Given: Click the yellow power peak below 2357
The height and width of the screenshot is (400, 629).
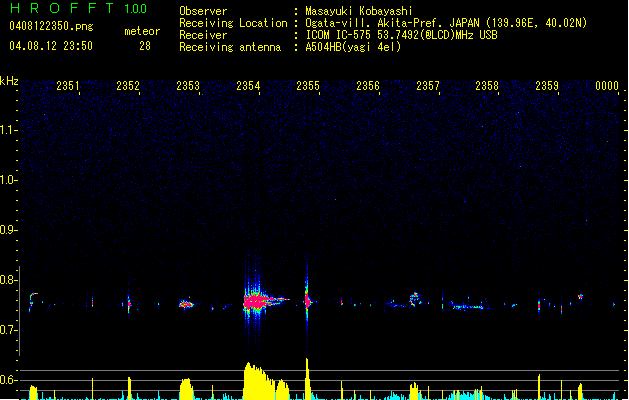Looking at the screenshot, I should (414, 391).
